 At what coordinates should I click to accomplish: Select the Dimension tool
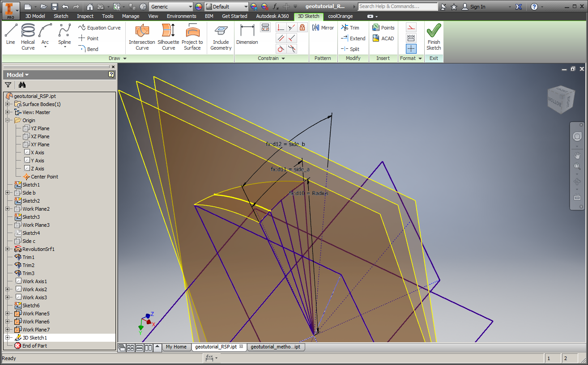pyautogui.click(x=247, y=35)
